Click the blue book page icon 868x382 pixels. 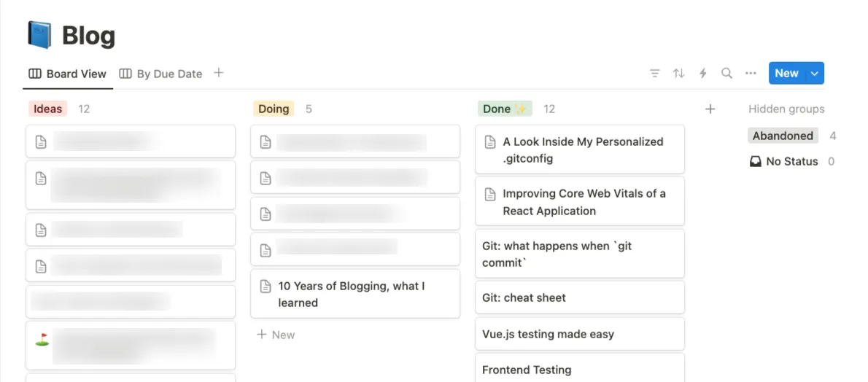(x=39, y=34)
